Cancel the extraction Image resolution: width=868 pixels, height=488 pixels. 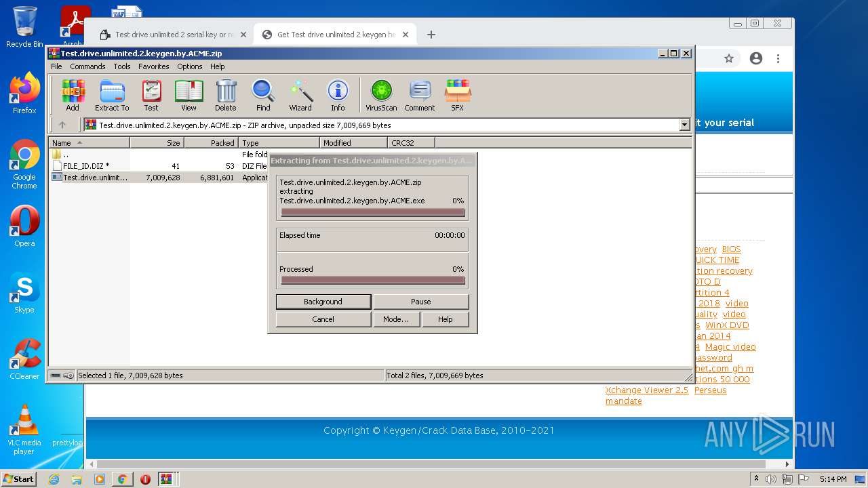tap(323, 319)
